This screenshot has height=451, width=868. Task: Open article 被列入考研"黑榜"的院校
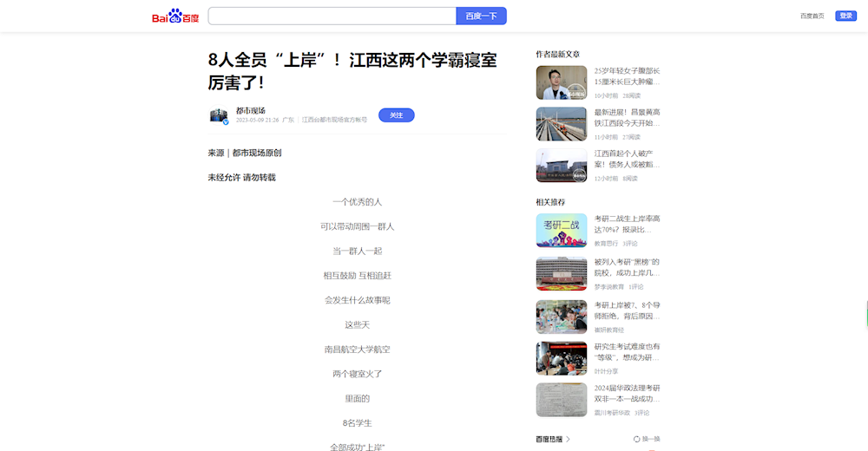point(627,267)
